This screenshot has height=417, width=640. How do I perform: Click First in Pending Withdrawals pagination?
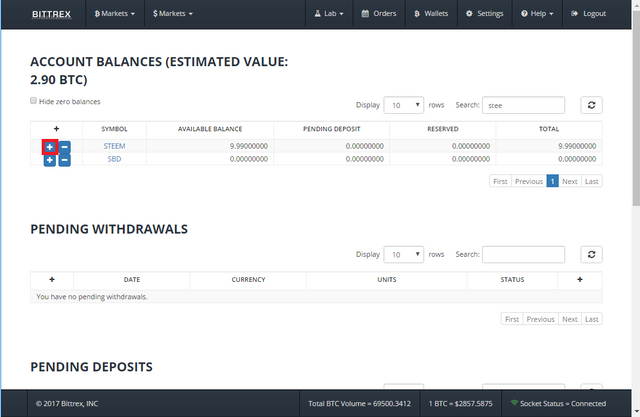pos(512,319)
